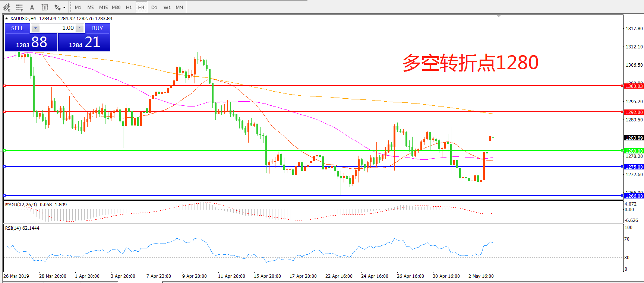Switch to the M15 timeframe
The height and width of the screenshot is (283, 644).
103,7
